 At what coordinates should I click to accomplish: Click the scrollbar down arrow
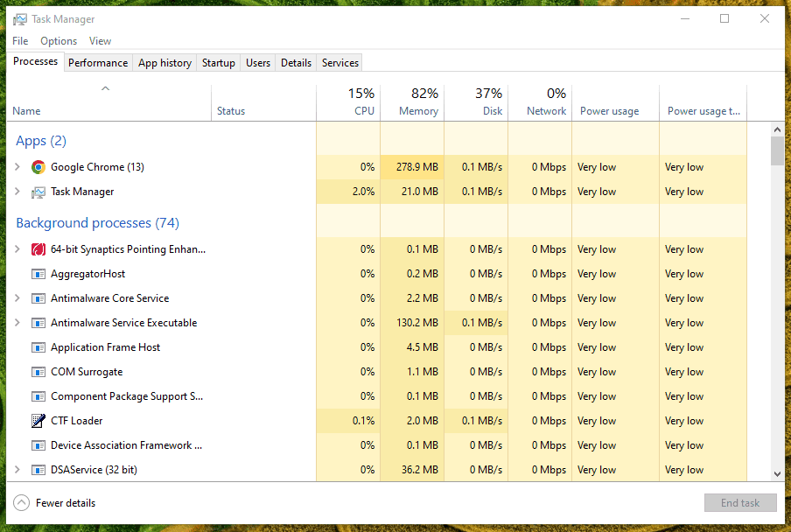tap(777, 474)
